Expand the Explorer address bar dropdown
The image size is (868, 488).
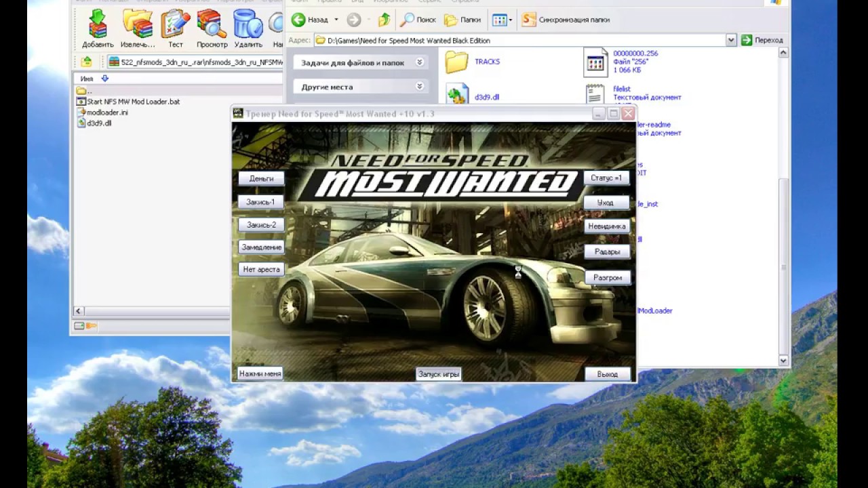pos(731,40)
